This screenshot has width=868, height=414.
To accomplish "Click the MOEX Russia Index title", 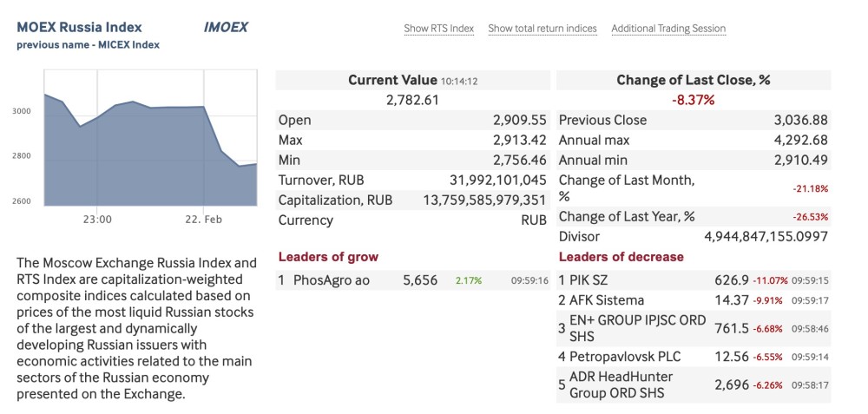I will pyautogui.click(x=79, y=28).
